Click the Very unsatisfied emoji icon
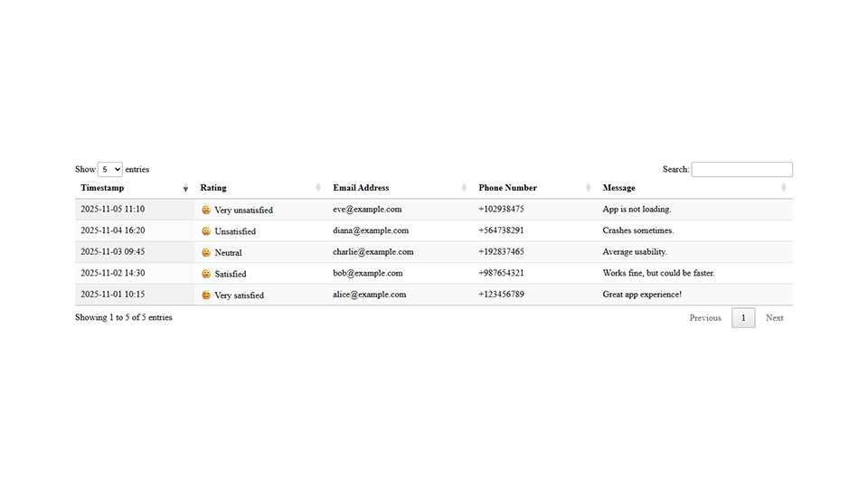The image size is (868, 488). [x=206, y=210]
